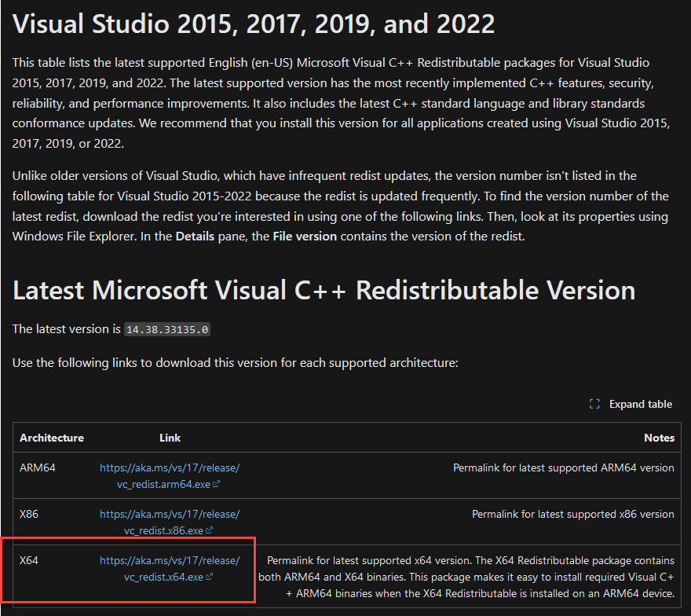Click the note 'Permalink for latest supported x86 version'
The width and height of the screenshot is (691, 616).
pos(573,514)
